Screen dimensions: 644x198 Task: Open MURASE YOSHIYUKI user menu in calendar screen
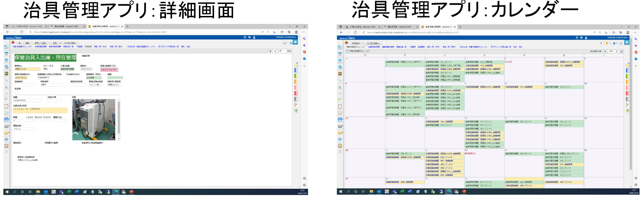(x=618, y=38)
